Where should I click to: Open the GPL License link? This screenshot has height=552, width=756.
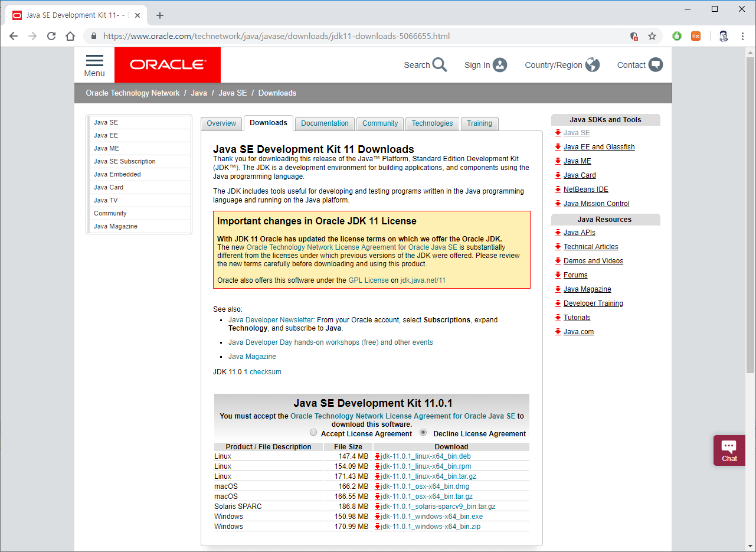pyautogui.click(x=368, y=280)
